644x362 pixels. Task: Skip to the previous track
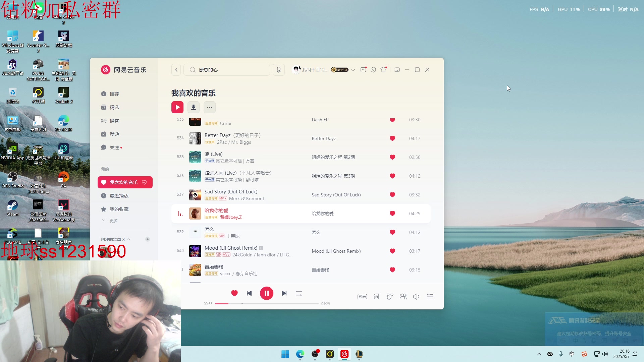(x=249, y=293)
